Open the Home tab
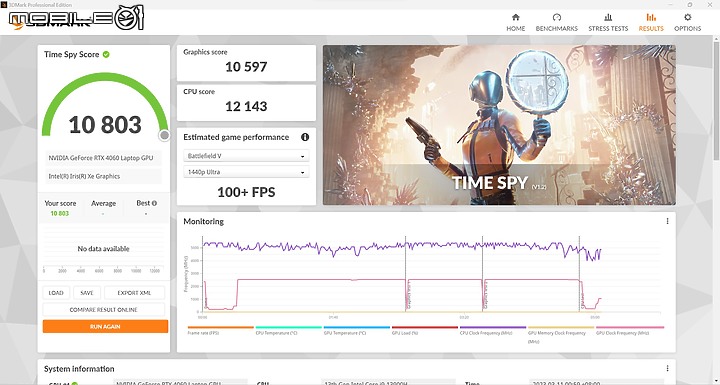This screenshot has width=720, height=385. (516, 23)
